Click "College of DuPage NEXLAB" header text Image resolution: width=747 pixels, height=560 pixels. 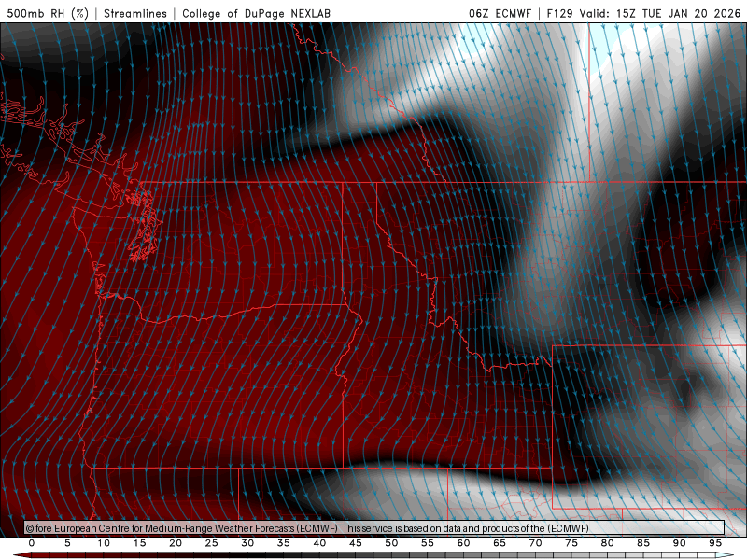click(256, 13)
